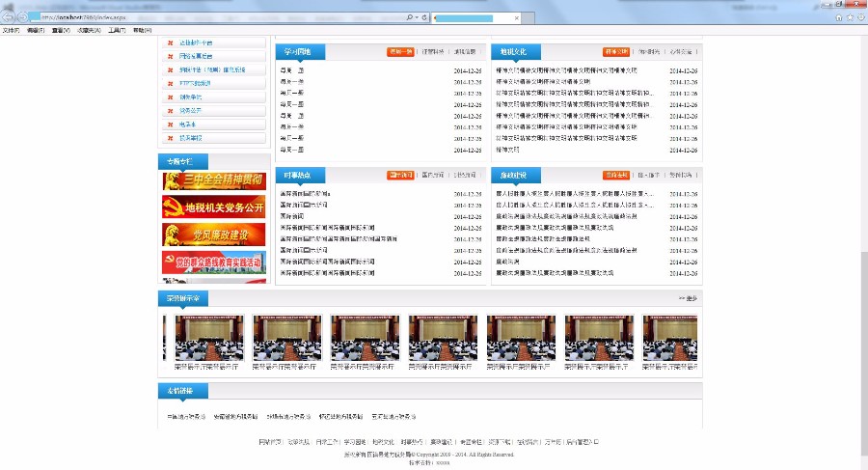Open the 党的群众路线教育实践活动 banner
This screenshot has width=868, height=470.
pyautogui.click(x=214, y=263)
